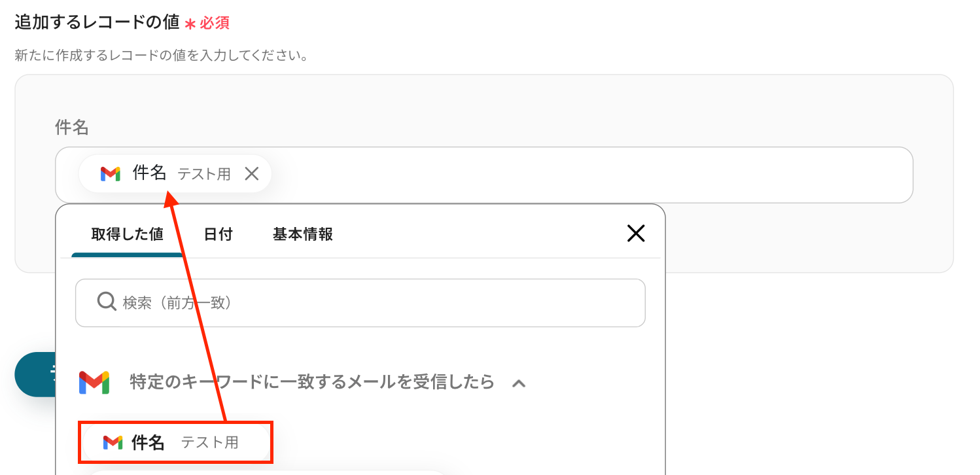The width and height of the screenshot is (980, 475).
Task: Click the 特定のキーワードに一致するメールを受信したら heading
Action: (311, 382)
